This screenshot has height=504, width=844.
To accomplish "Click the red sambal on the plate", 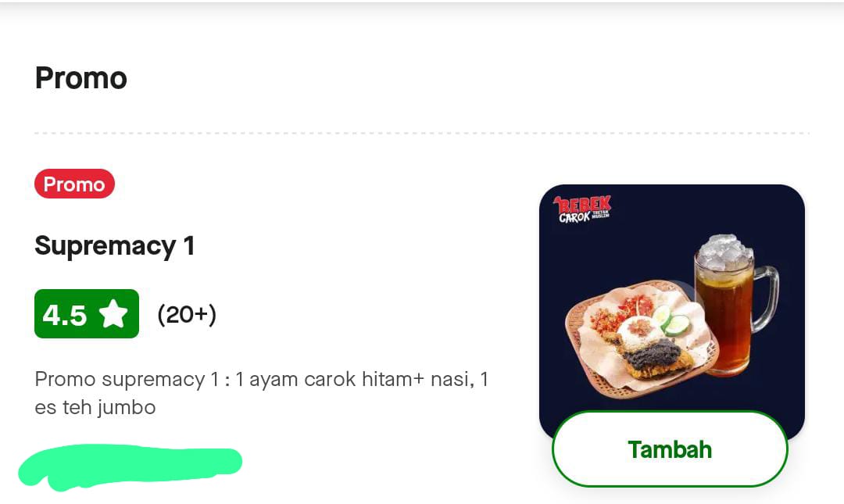I will click(622, 313).
